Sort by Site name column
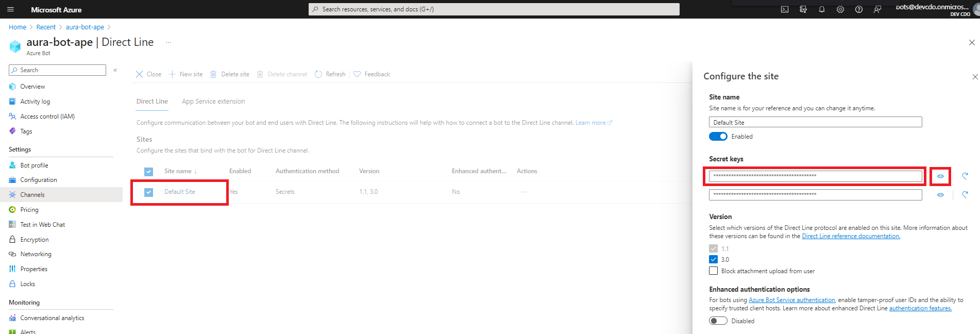The image size is (980, 334). tap(180, 171)
